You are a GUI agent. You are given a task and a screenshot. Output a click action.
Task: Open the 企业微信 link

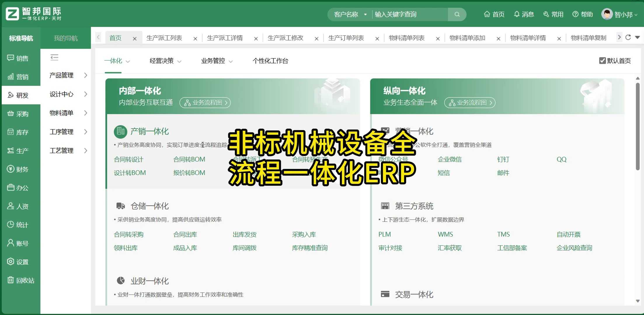point(450,159)
